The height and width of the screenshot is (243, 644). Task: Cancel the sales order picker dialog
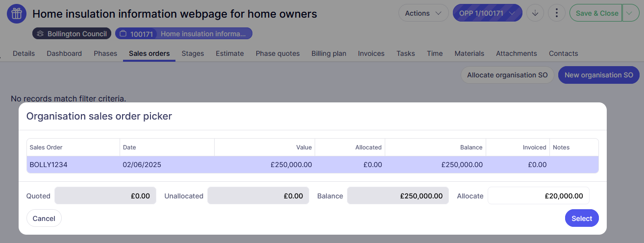[44, 219]
